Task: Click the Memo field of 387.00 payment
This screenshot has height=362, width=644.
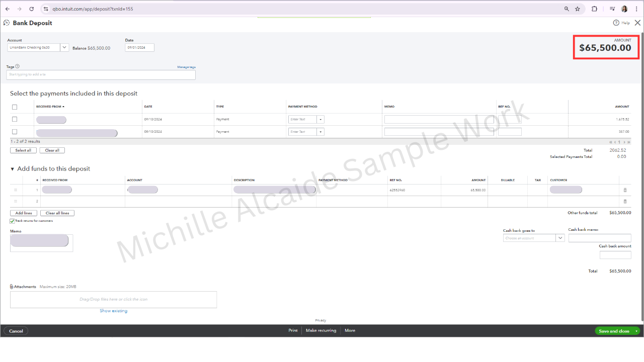Action: click(440, 132)
